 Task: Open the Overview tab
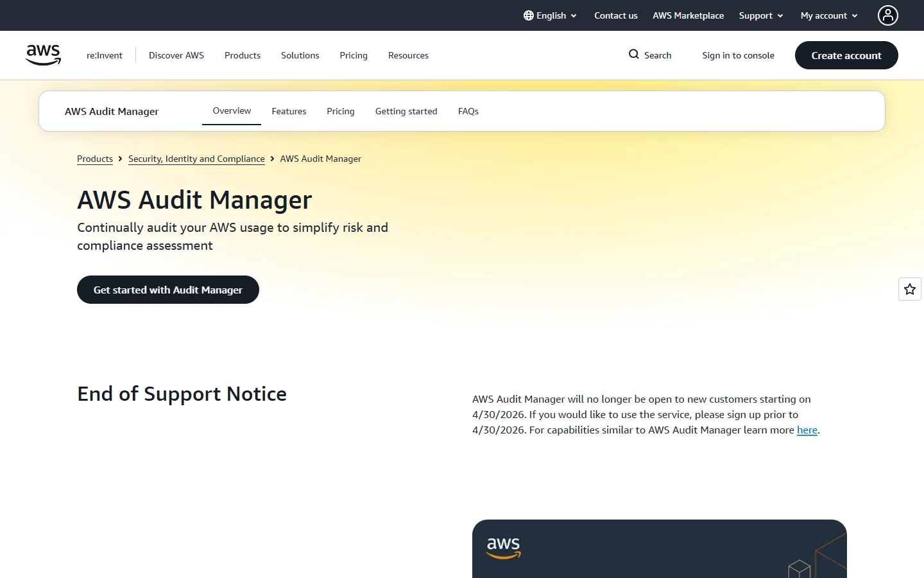[232, 111]
